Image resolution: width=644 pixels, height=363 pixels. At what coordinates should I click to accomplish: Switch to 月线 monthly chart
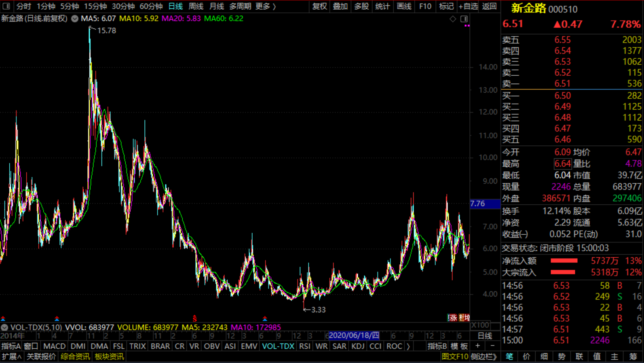217,6
